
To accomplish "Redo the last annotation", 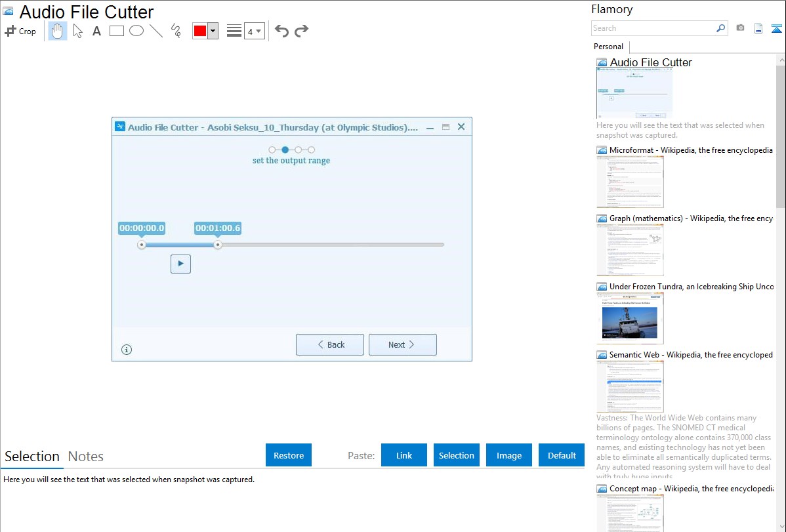I will tap(301, 31).
